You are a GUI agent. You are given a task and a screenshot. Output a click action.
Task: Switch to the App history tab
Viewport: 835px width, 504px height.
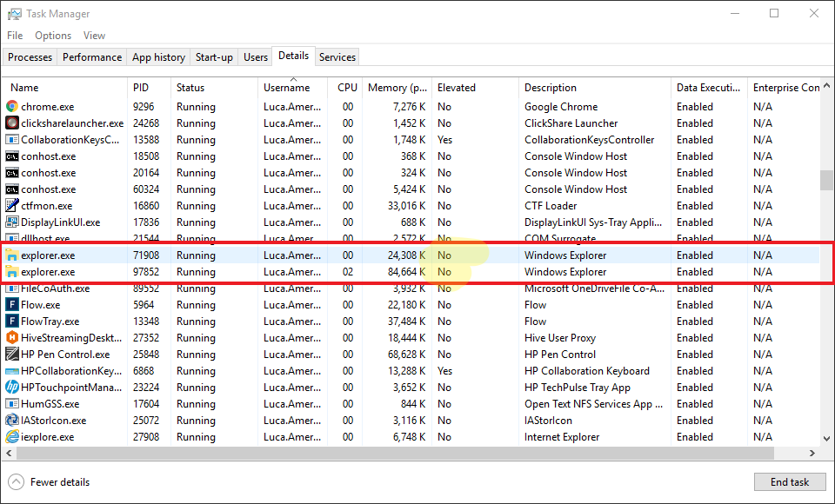click(158, 57)
